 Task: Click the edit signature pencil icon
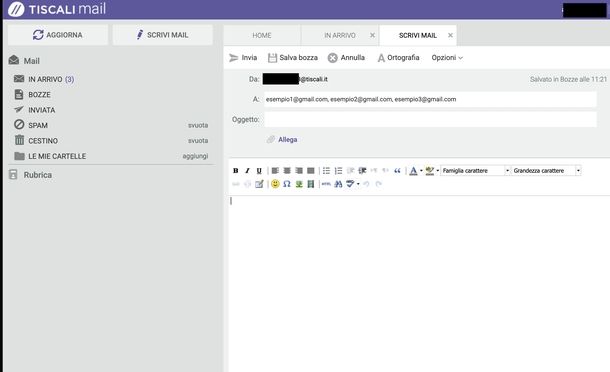(259, 184)
